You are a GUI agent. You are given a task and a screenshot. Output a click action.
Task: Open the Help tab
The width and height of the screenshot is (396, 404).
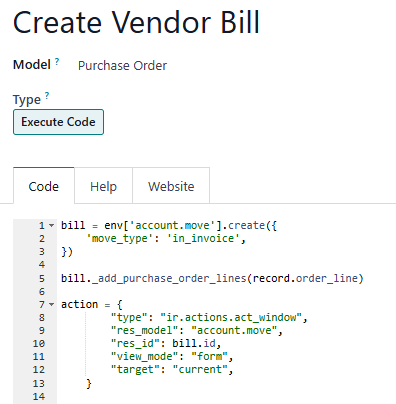[x=103, y=186]
